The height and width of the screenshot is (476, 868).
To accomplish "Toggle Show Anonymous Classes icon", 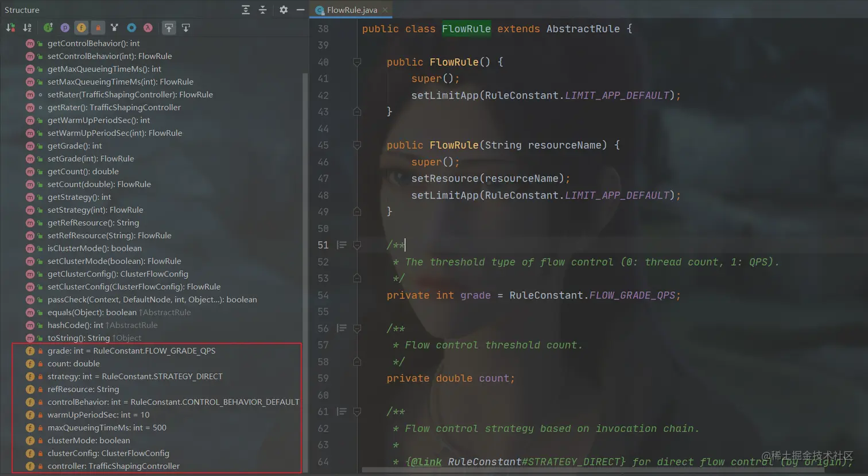I will tap(131, 28).
